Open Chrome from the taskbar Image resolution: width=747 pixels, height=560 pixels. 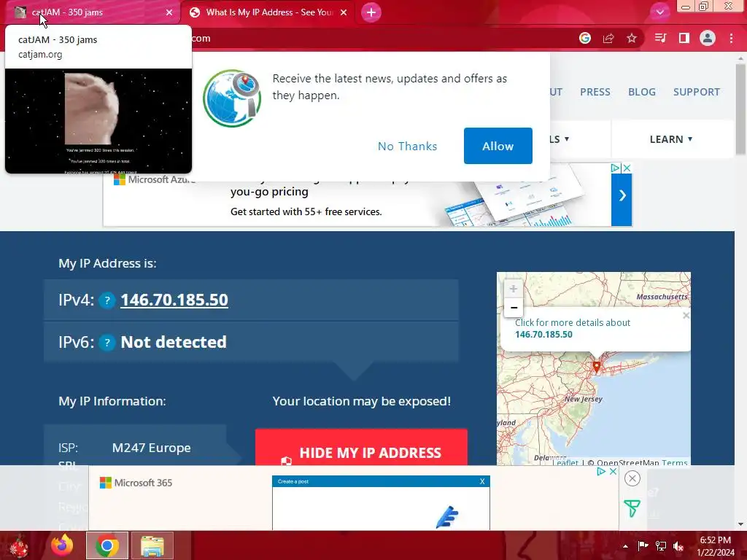pyautogui.click(x=107, y=545)
